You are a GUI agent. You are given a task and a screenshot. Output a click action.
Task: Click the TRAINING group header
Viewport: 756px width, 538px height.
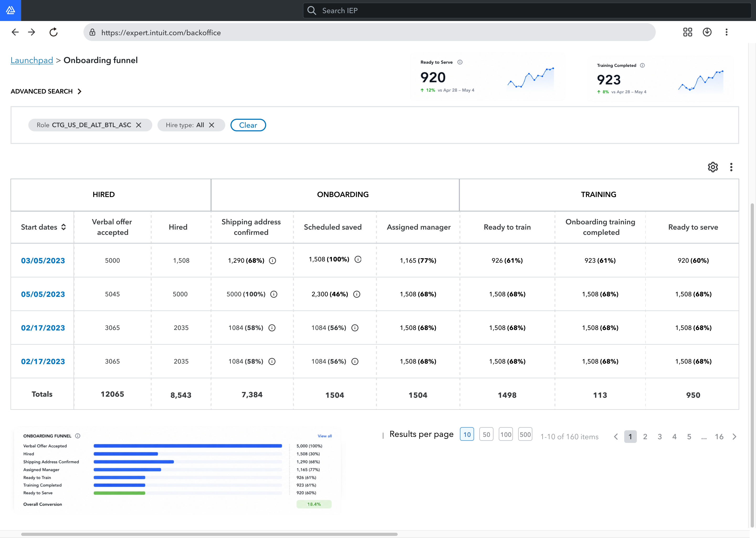pos(599,195)
